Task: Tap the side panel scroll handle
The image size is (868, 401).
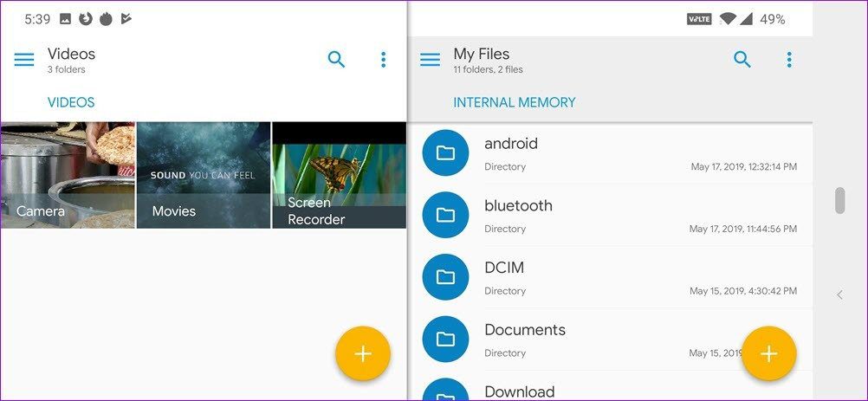Action: coord(839,201)
